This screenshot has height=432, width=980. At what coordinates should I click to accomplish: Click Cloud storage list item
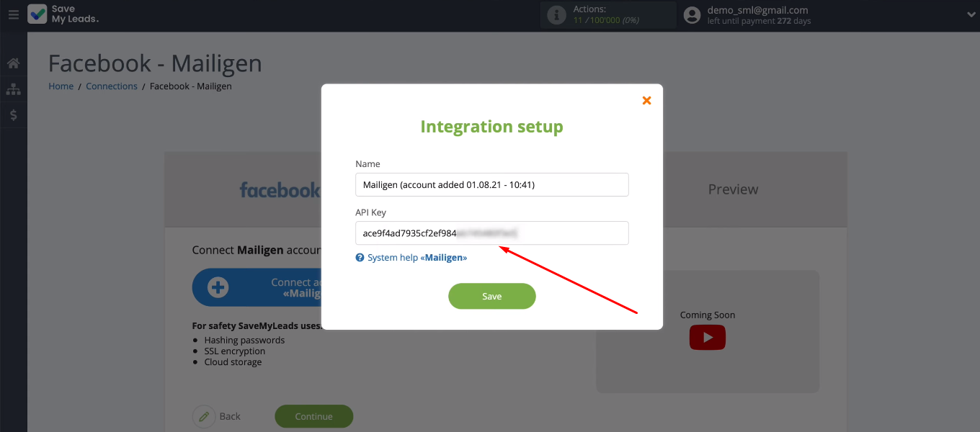pyautogui.click(x=233, y=361)
